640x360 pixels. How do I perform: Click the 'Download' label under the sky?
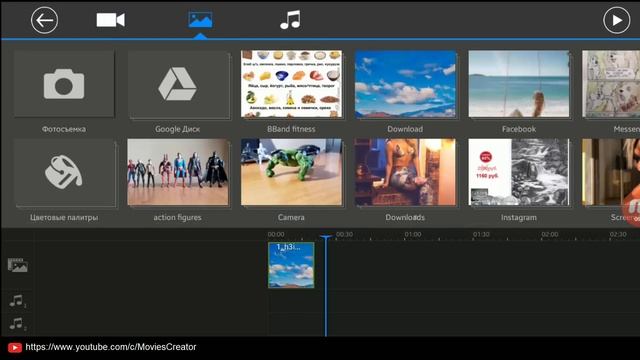coord(405,129)
